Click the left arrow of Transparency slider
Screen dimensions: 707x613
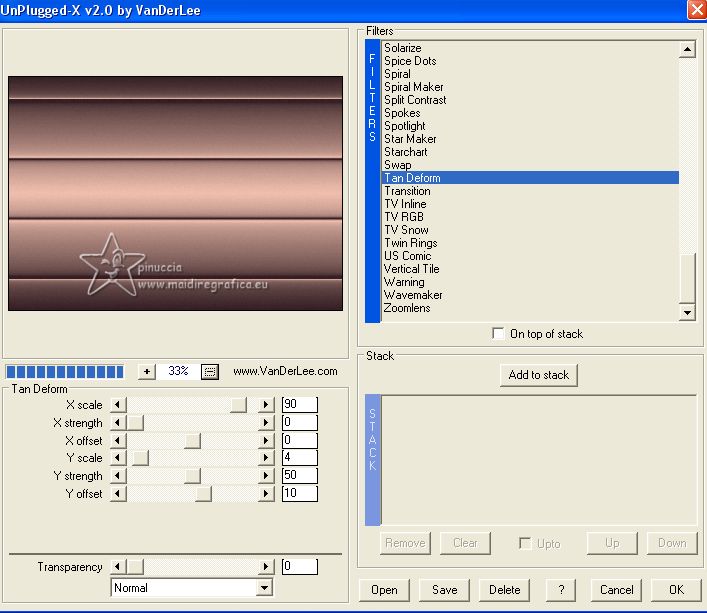coord(118,567)
